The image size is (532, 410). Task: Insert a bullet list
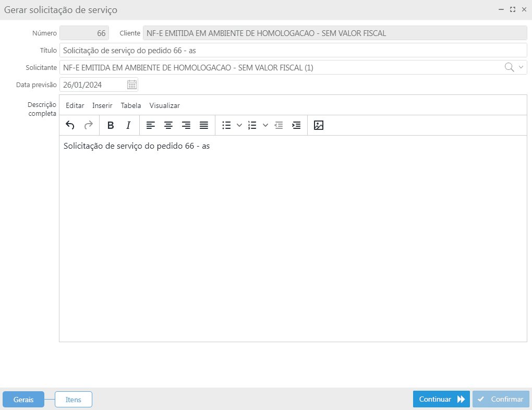pos(226,125)
